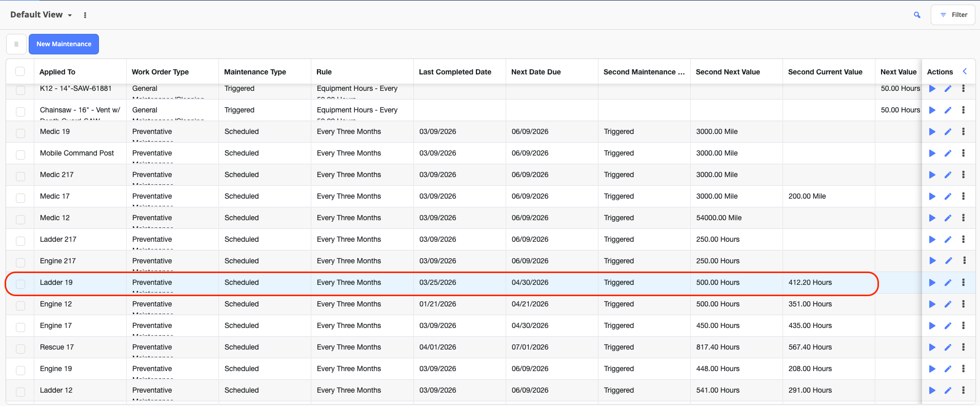Sort by Last Completed Date header
980x406 pixels.
click(x=455, y=72)
